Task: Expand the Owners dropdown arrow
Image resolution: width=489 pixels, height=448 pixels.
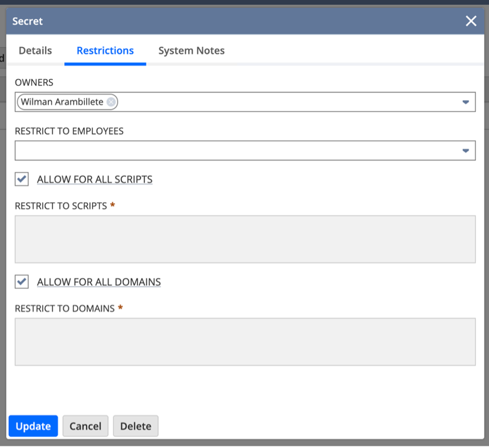Action: (466, 102)
